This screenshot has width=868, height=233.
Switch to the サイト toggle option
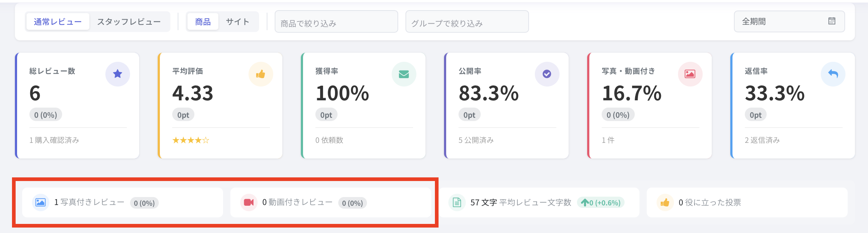tap(238, 22)
